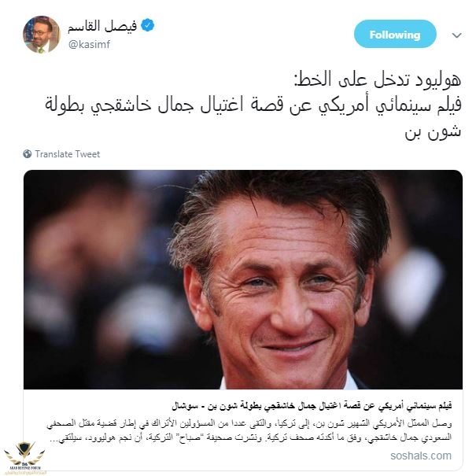476x476 pixels.
Task: Click the text under the watermark logo
Action: (25, 470)
